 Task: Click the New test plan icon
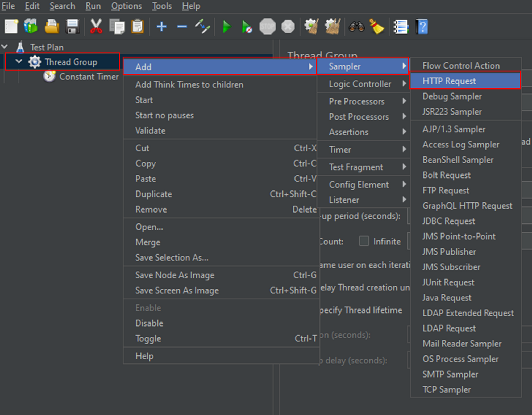[x=11, y=27]
